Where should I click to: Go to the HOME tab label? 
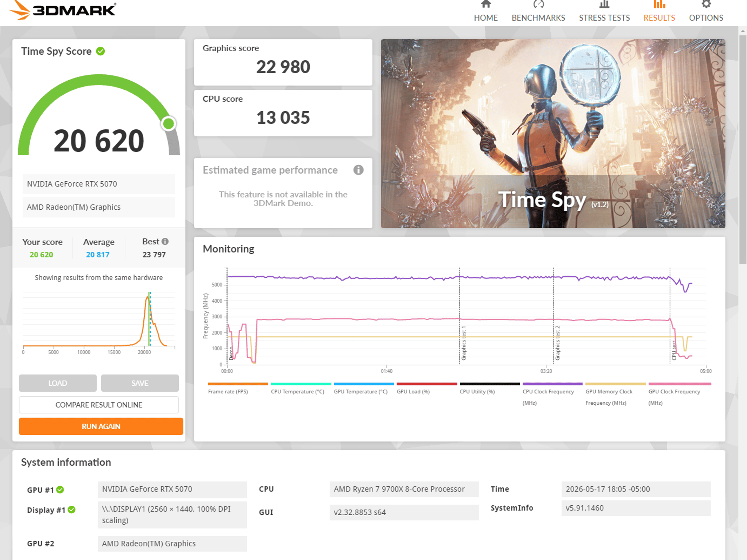(486, 18)
